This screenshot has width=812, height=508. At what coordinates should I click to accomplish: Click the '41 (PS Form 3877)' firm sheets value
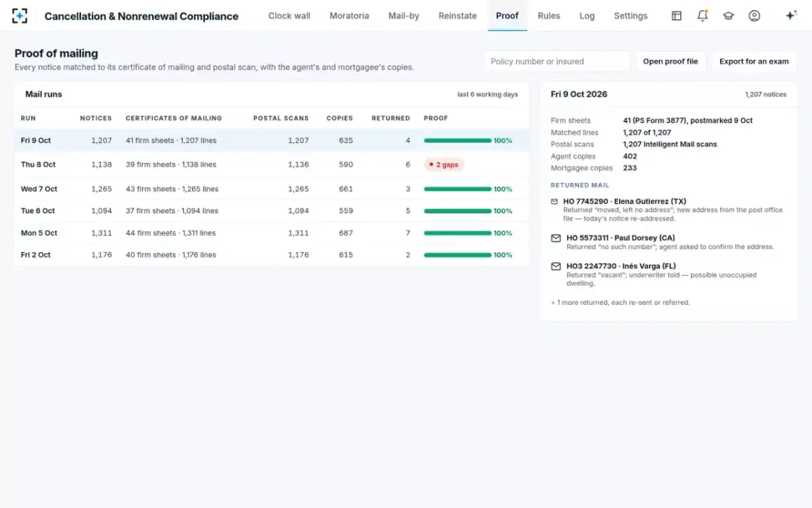coord(688,121)
